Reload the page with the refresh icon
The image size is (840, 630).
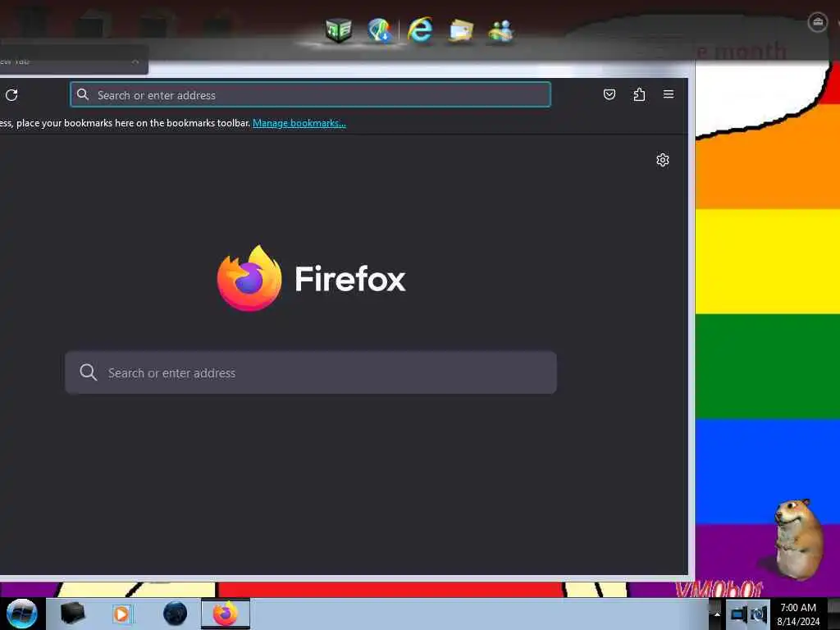pos(11,95)
